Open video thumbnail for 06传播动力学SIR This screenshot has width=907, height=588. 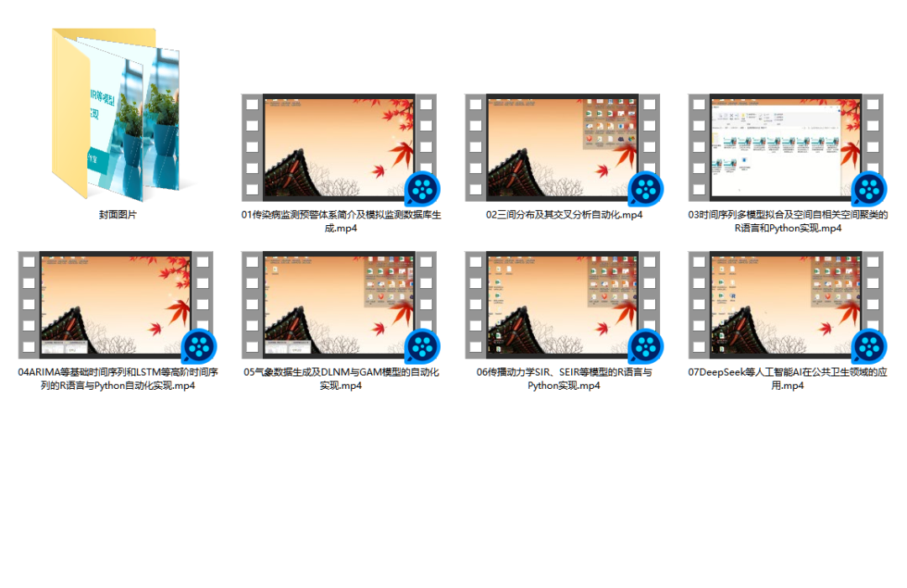[562, 305]
